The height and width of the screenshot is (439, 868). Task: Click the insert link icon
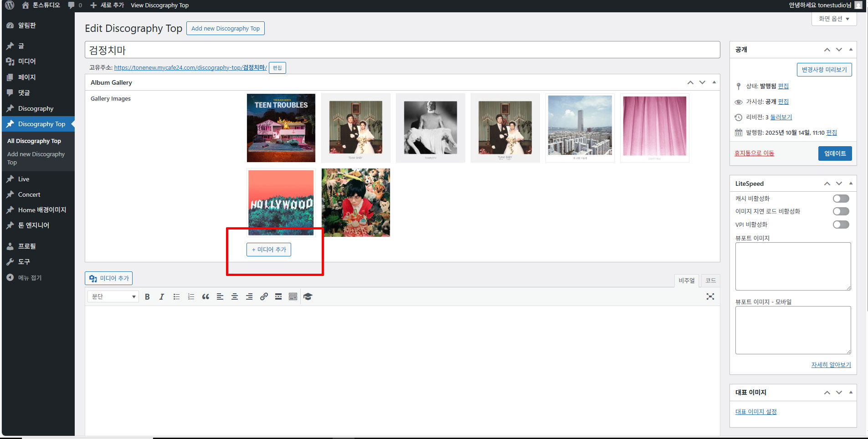pyautogui.click(x=264, y=296)
